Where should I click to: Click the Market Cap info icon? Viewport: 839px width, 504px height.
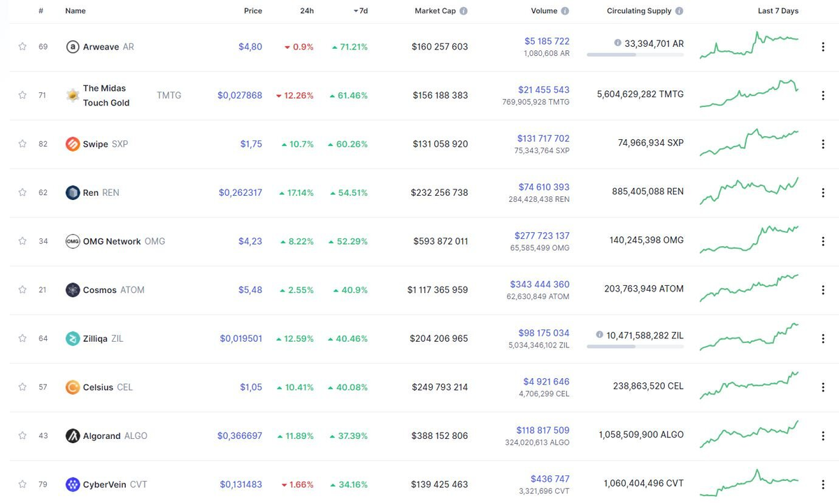coord(464,11)
